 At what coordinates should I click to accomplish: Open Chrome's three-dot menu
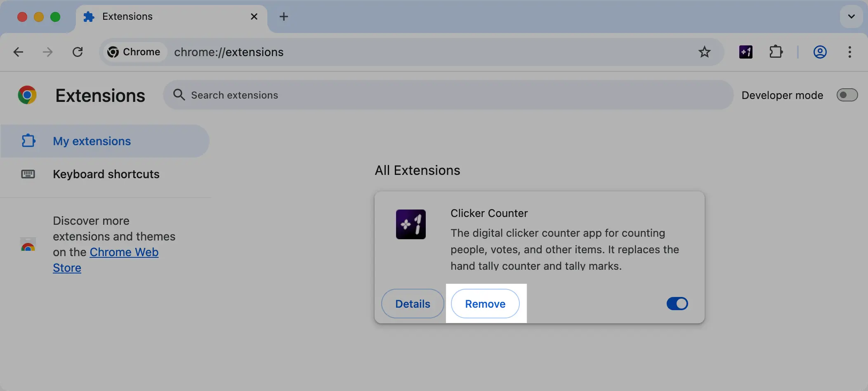[849, 52]
